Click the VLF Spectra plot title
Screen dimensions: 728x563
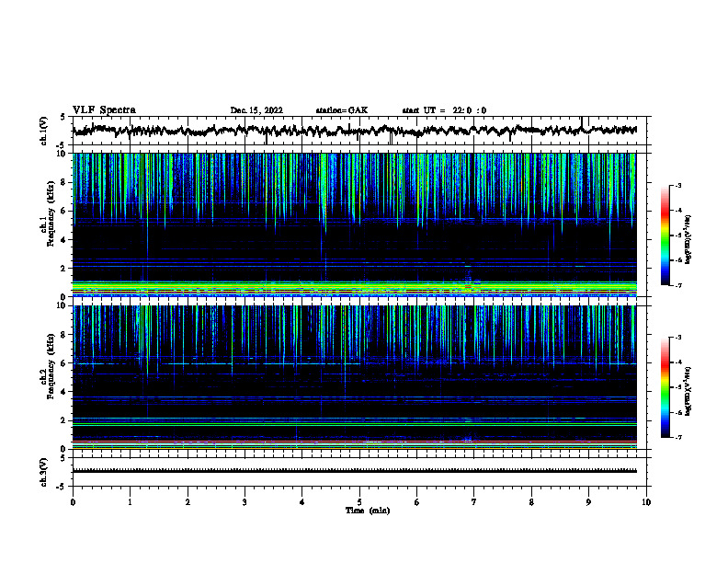coord(104,110)
